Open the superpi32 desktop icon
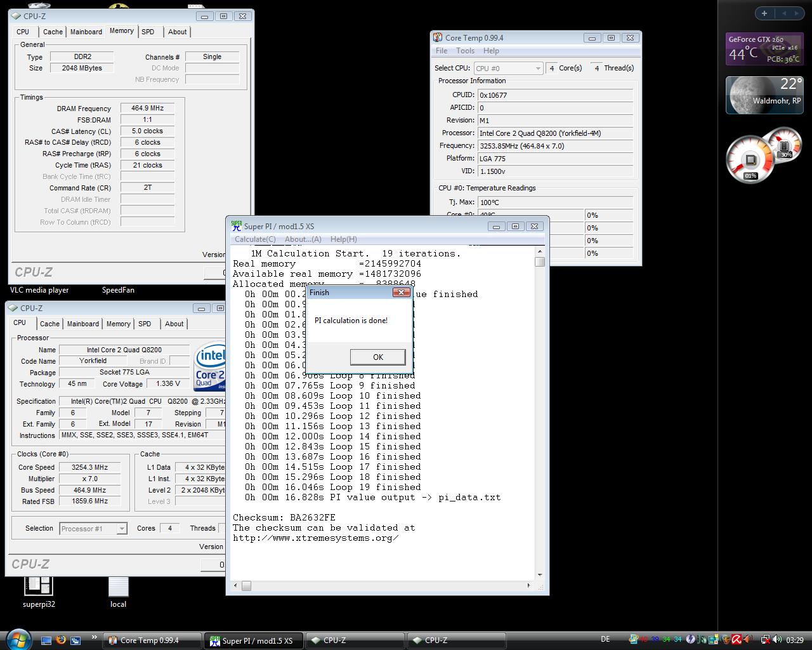812x650 pixels. click(x=39, y=592)
